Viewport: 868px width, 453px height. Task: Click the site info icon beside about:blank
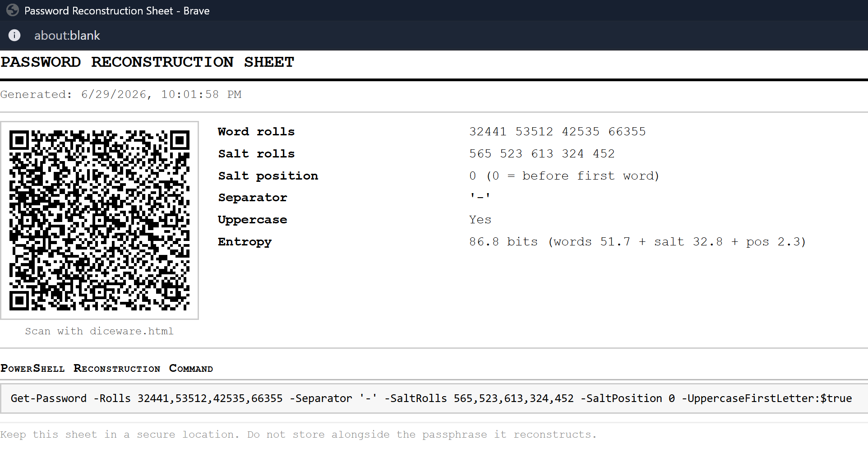tap(14, 35)
